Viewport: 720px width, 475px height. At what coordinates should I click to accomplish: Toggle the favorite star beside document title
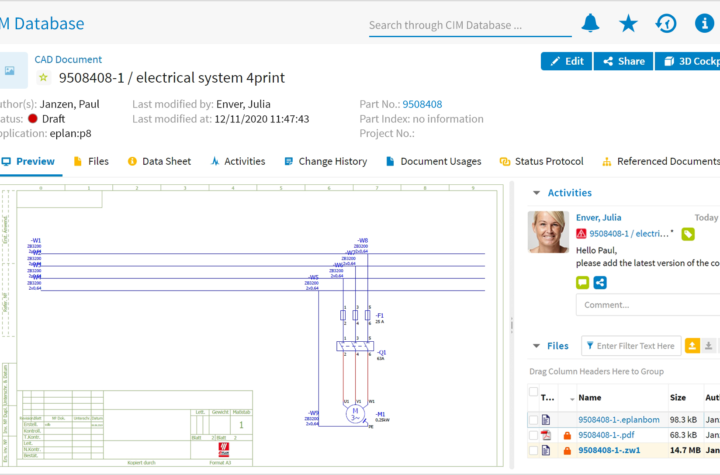(x=43, y=77)
